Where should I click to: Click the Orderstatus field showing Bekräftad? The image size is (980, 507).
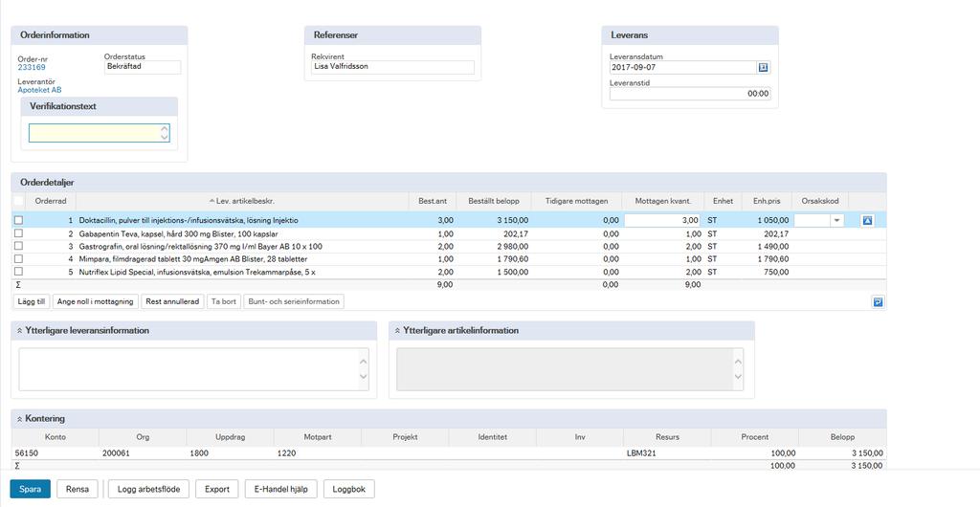click(x=143, y=67)
